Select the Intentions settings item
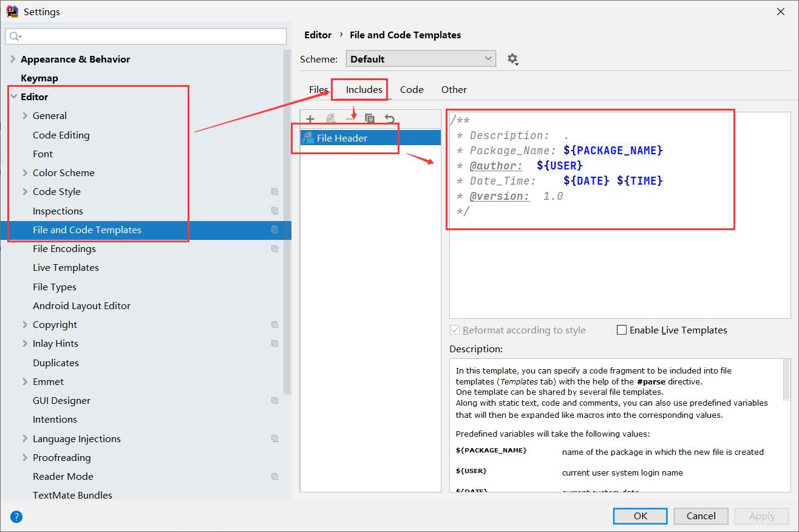Screen dimensions: 799x532 click(x=55, y=419)
